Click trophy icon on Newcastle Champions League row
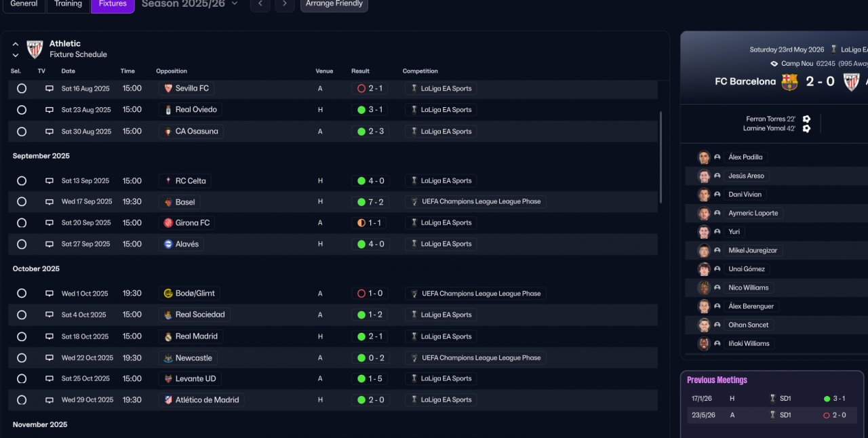 [414, 358]
